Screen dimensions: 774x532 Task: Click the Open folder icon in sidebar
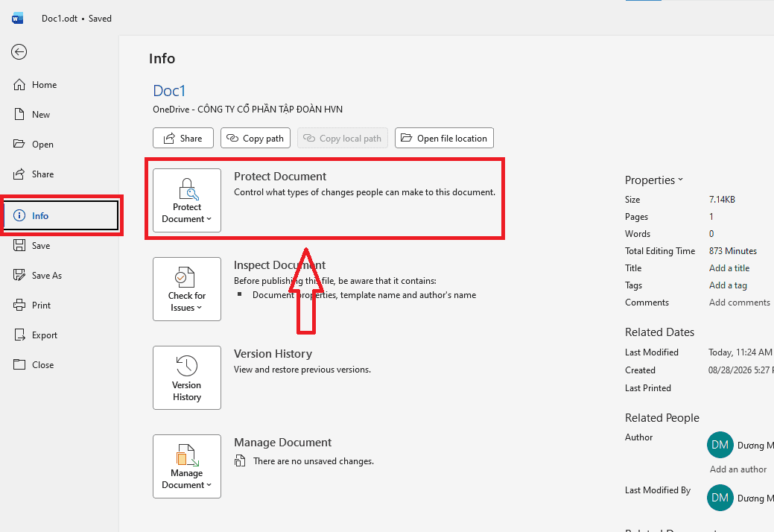pos(19,144)
